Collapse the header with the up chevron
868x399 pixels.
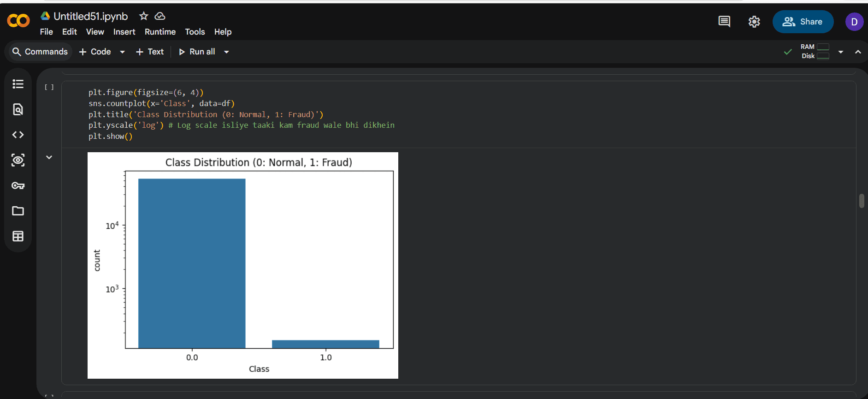858,52
